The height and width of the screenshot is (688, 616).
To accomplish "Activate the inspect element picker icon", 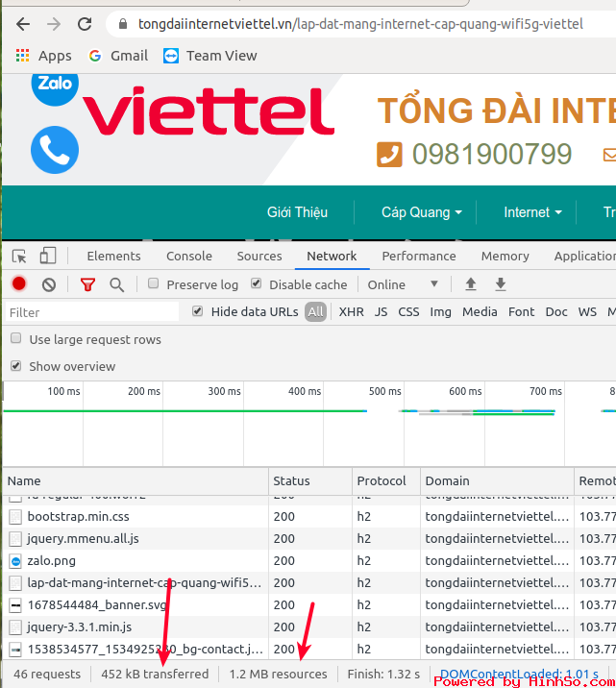I will 19,256.
